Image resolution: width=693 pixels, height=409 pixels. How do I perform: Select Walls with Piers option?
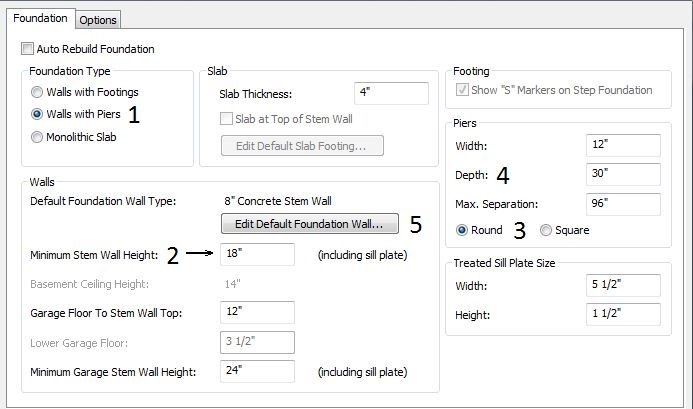coord(37,114)
